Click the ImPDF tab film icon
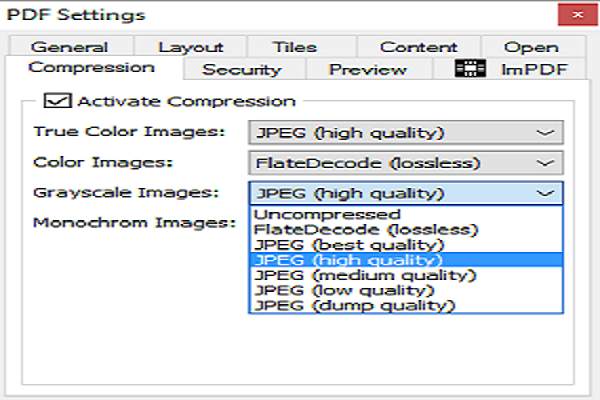 (466, 69)
